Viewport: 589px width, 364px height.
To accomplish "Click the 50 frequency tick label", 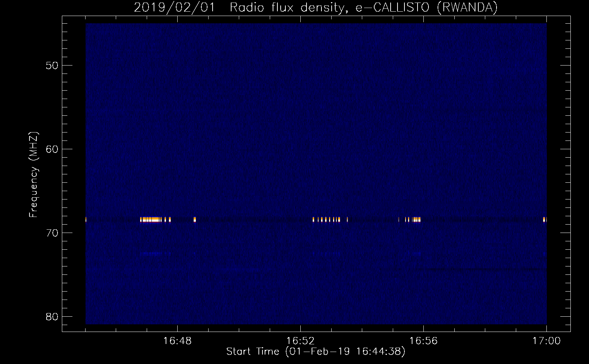I will (52, 66).
